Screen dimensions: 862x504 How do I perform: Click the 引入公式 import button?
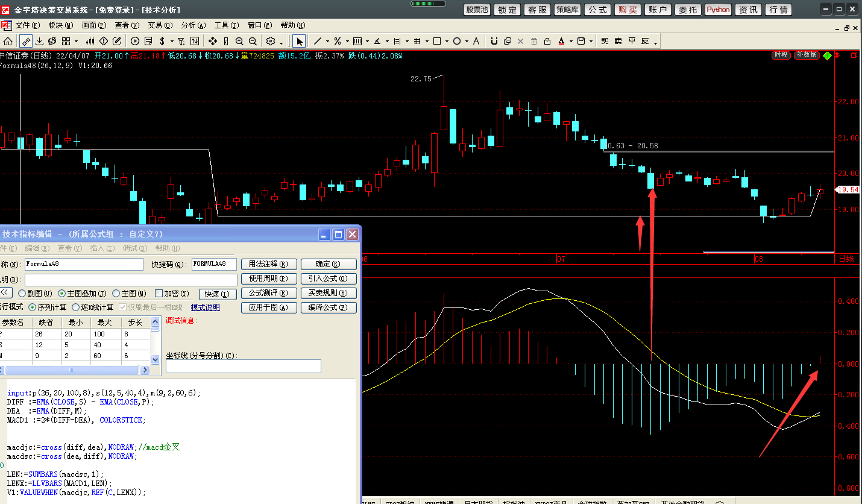(329, 279)
